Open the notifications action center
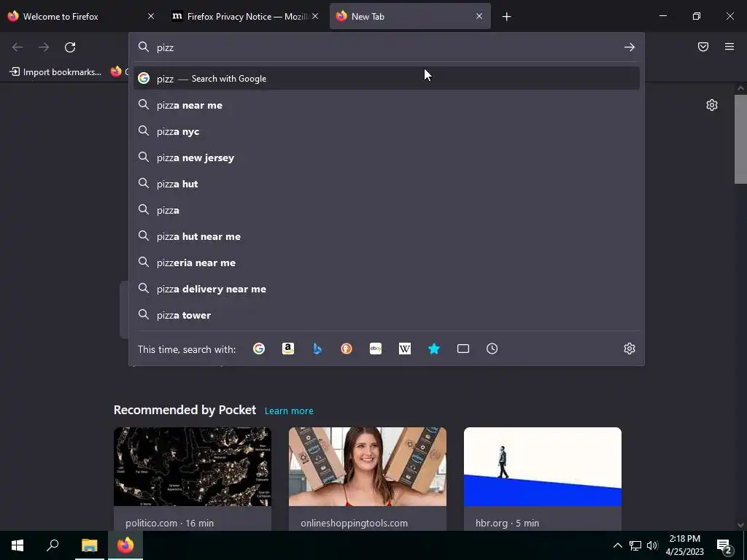Screen dimensions: 747x560 click(724, 545)
